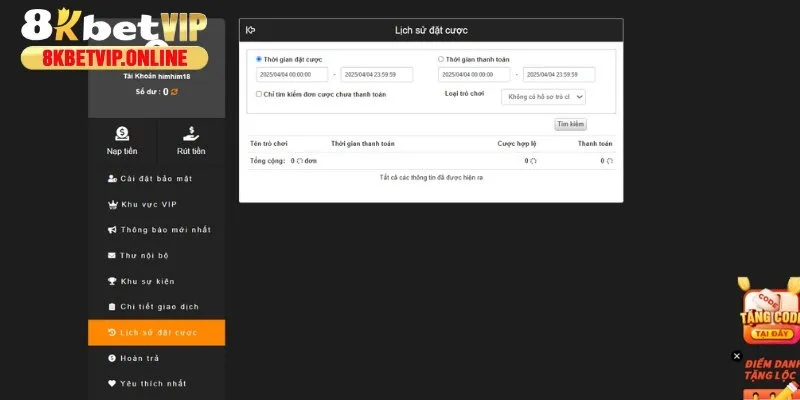The height and width of the screenshot is (400, 800).
Task: Click the Nạp tiền deposit icon
Action: pos(122,132)
